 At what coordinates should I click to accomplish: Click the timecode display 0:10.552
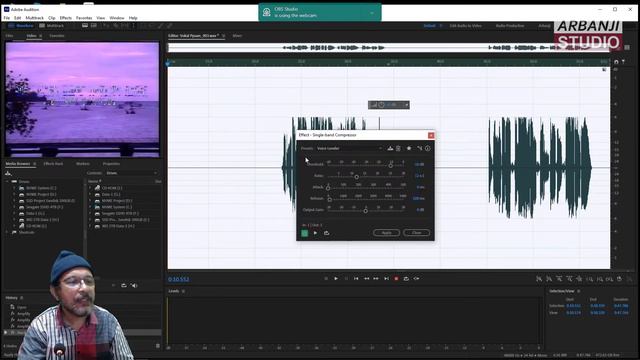[179, 280]
